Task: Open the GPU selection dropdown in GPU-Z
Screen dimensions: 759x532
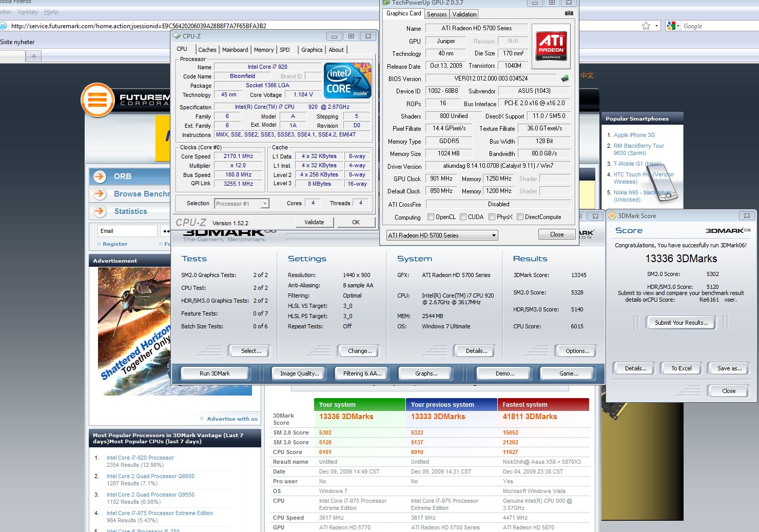Action: tap(442, 235)
